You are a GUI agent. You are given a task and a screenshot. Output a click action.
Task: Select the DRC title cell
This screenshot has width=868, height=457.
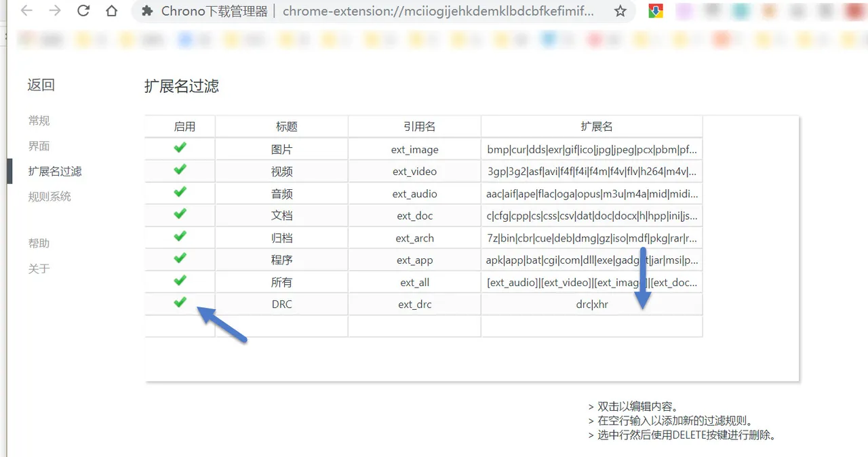click(x=282, y=304)
